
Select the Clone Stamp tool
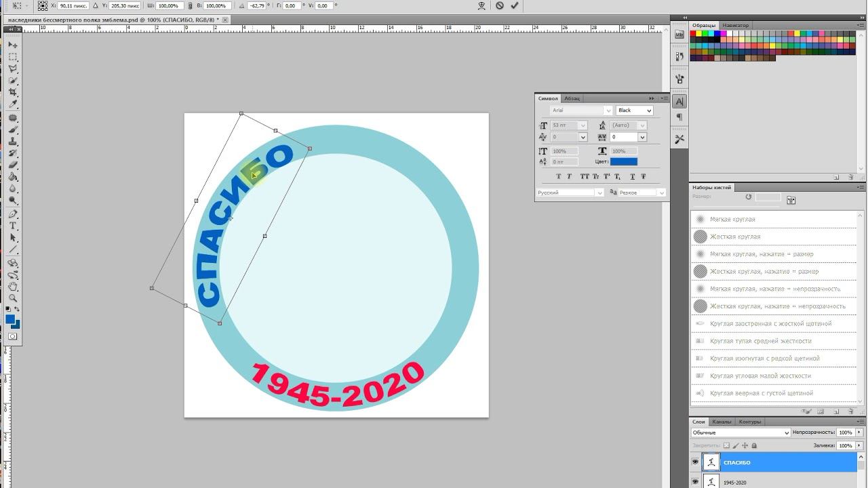[13, 142]
